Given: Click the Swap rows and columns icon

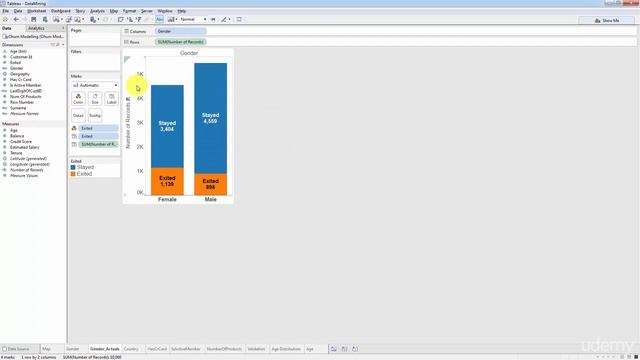Looking at the screenshot, I should pos(120,19).
